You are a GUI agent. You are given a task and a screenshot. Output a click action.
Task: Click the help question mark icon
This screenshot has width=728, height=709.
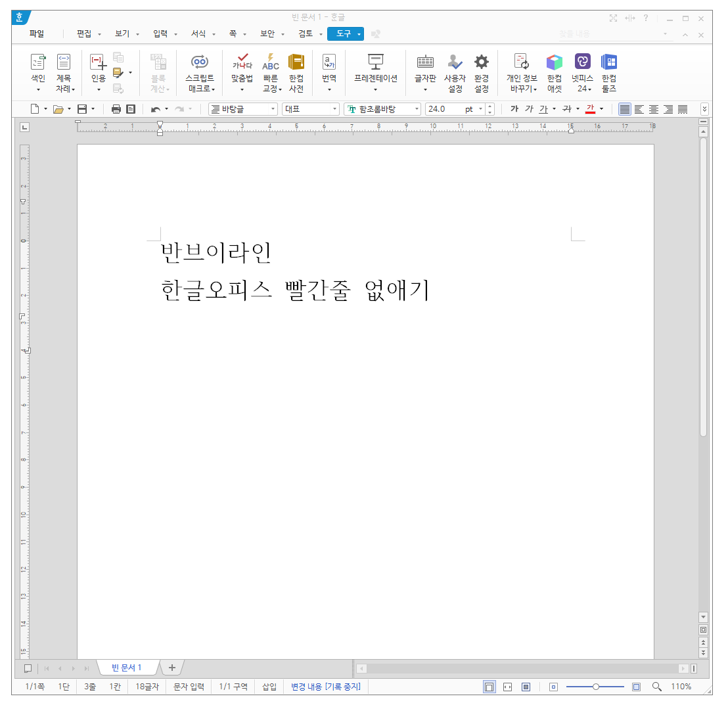click(x=646, y=18)
